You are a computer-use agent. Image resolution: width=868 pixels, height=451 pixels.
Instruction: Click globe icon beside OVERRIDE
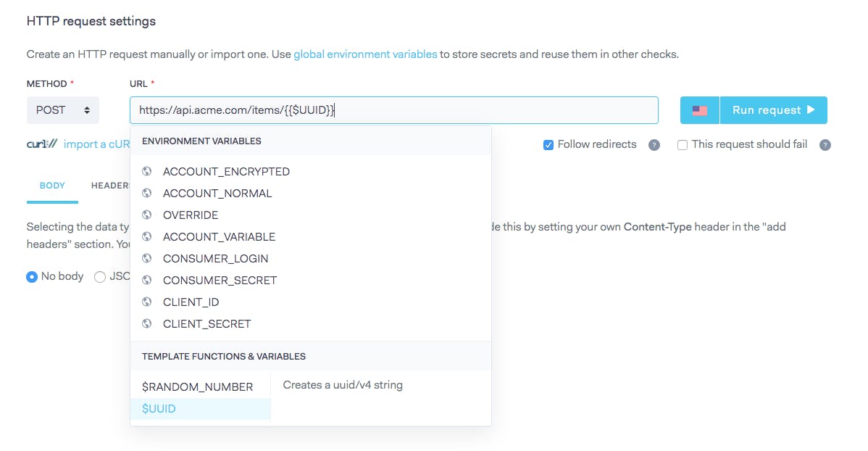[x=147, y=215]
